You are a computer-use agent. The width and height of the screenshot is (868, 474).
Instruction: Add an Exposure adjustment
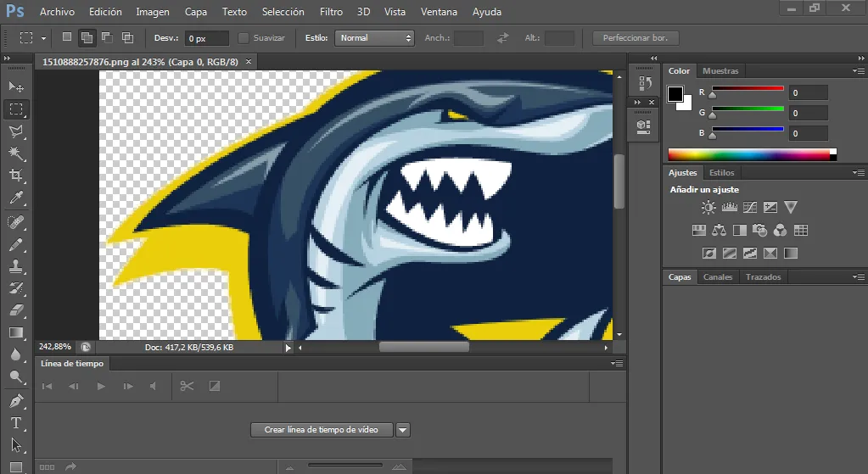pos(770,208)
